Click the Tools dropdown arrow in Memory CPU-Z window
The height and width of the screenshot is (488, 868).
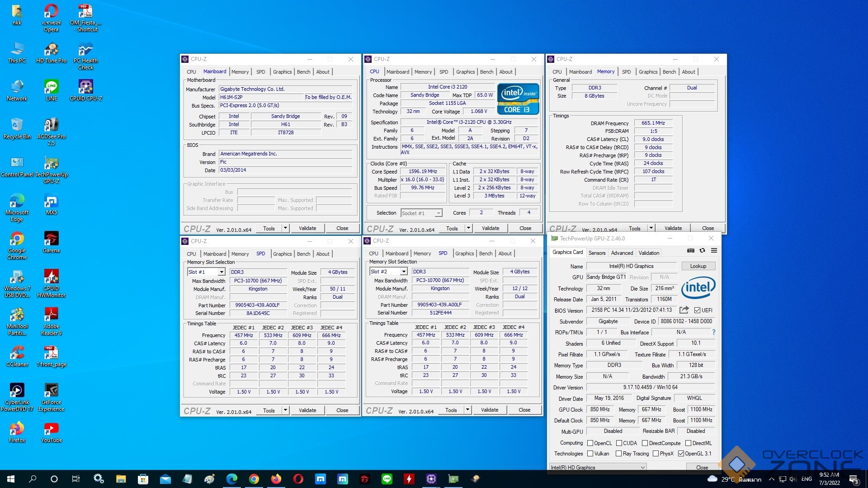pyautogui.click(x=651, y=228)
